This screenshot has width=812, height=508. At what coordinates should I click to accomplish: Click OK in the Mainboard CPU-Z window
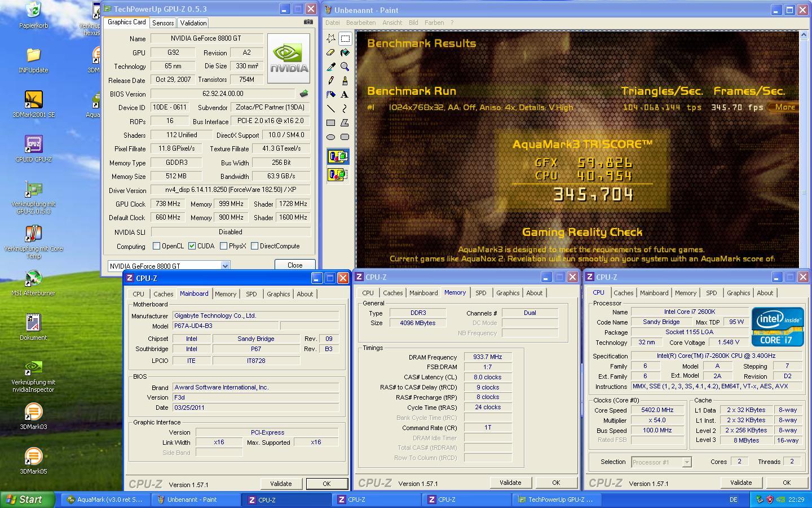coord(326,484)
